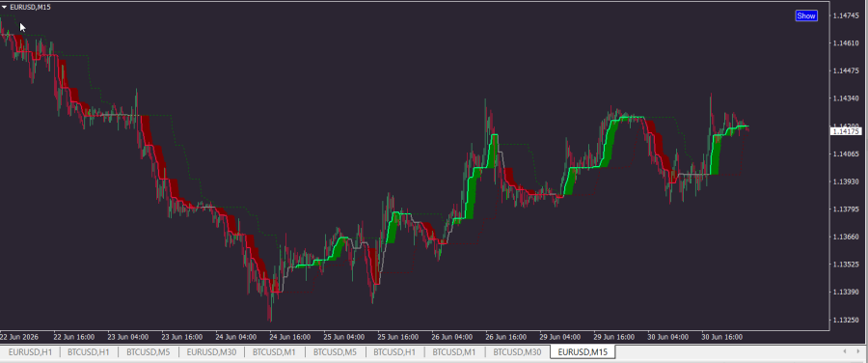Open the BTCUSD,M5 tab between M1 and H1 tabs
The width and height of the screenshot is (868, 363).
point(335,352)
